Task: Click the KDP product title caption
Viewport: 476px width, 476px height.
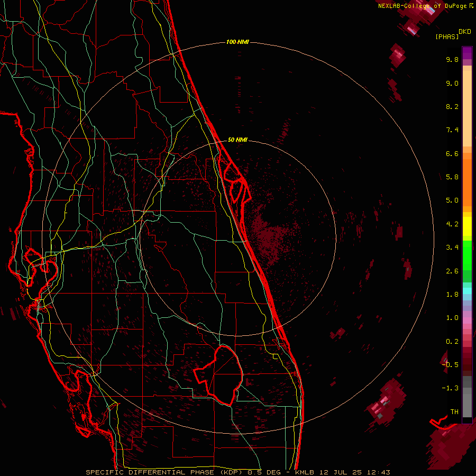Action: [x=238, y=472]
